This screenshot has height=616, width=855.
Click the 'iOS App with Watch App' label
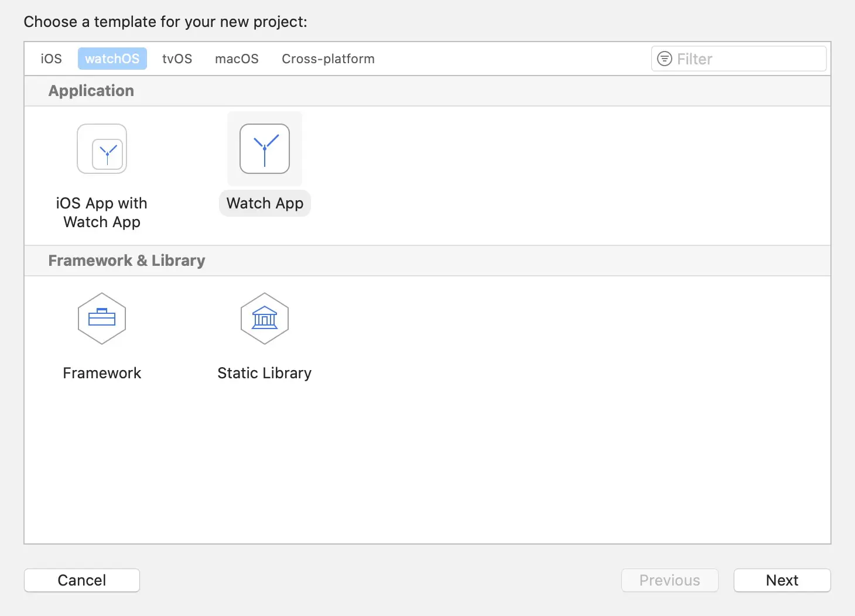click(x=102, y=213)
